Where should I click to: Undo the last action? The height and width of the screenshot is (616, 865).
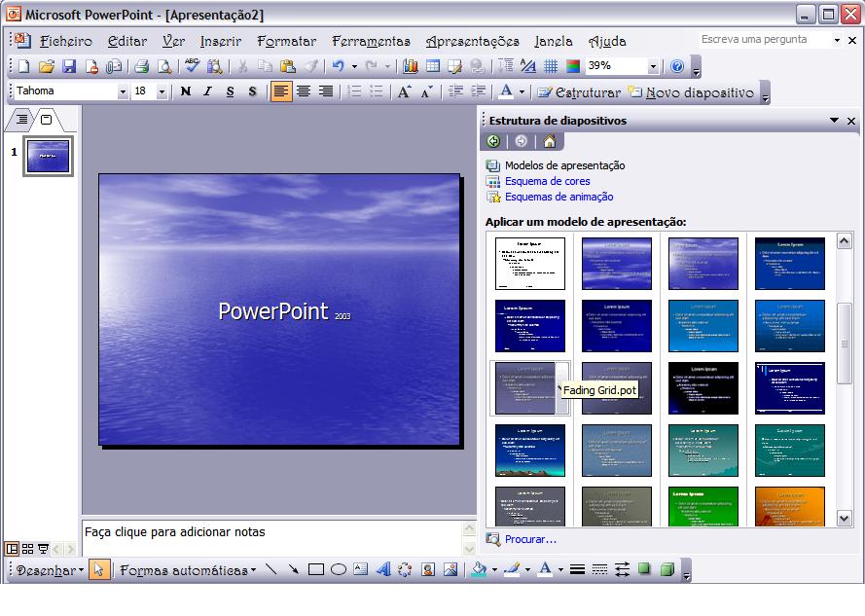click(338, 67)
